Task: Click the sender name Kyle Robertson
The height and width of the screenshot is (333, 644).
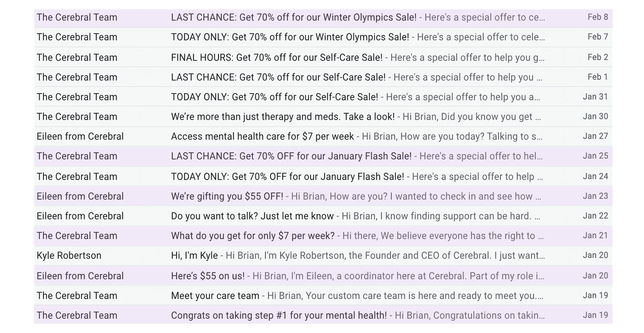Action: pos(69,256)
